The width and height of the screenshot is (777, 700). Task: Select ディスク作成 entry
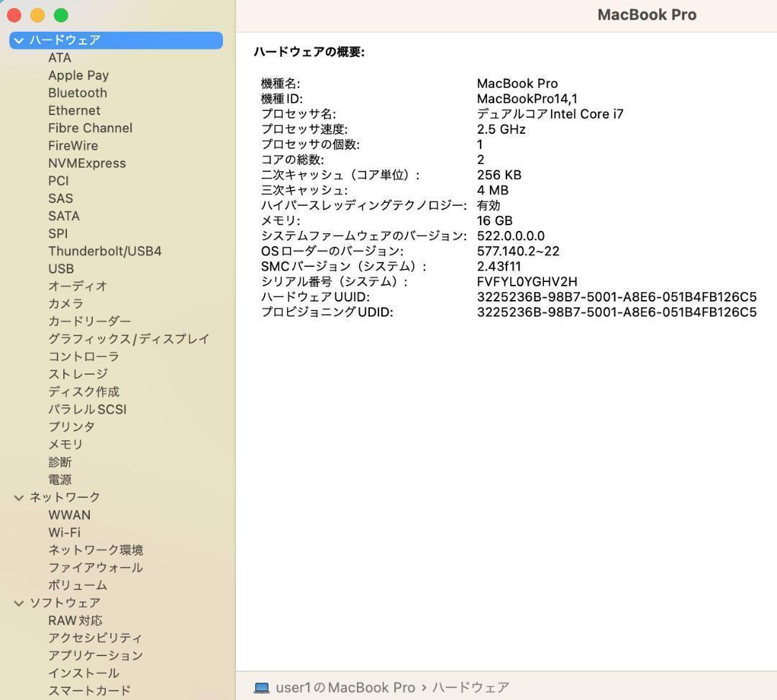[x=83, y=392]
